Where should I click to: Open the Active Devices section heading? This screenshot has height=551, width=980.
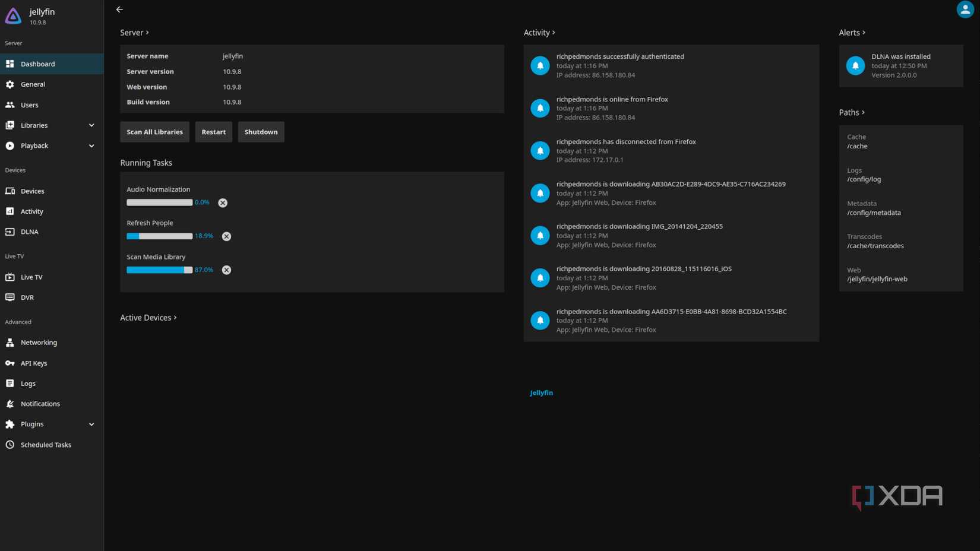148,318
